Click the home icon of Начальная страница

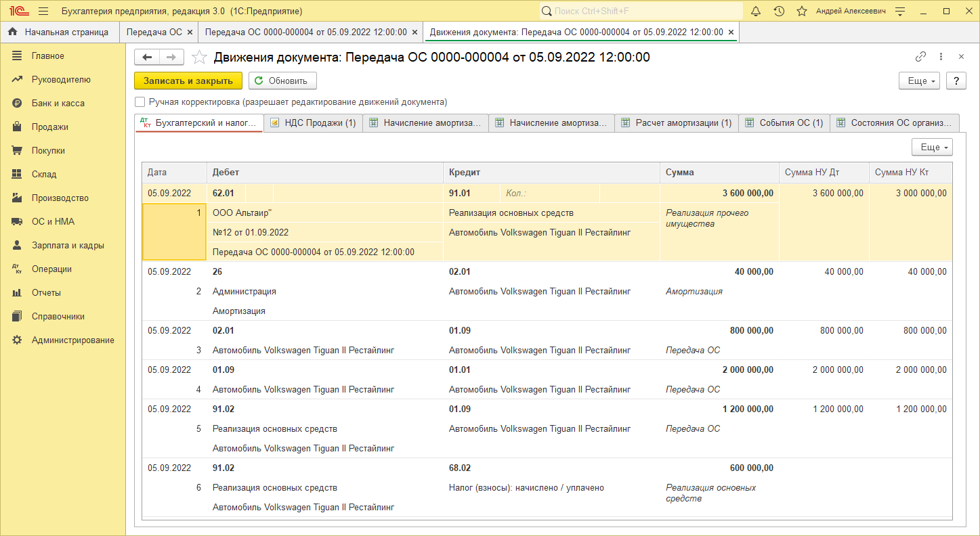tap(13, 32)
